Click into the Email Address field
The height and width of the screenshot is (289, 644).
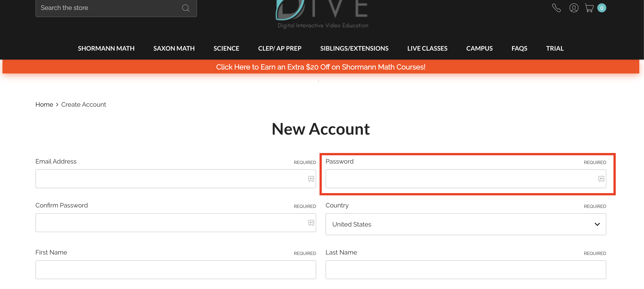(x=176, y=179)
